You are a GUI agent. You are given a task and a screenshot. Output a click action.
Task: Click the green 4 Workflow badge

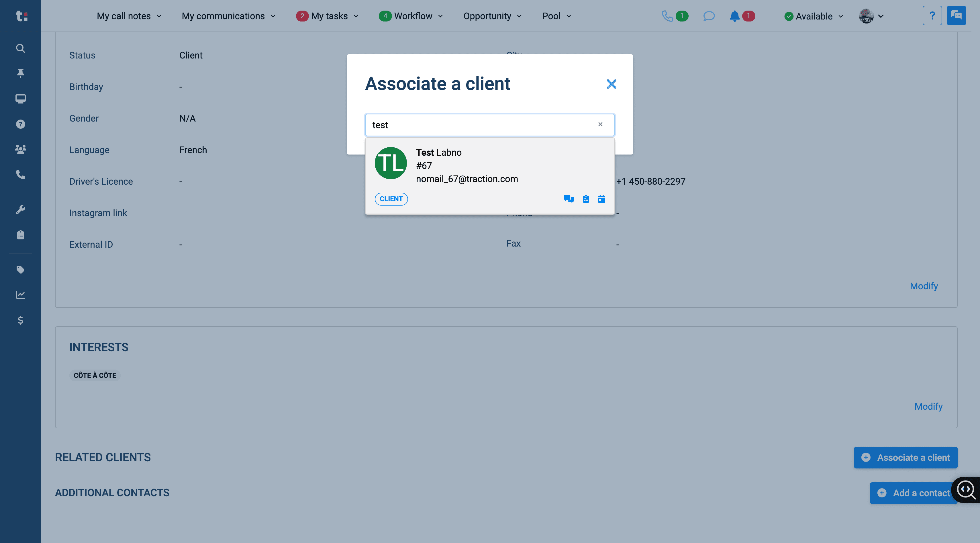coord(385,16)
